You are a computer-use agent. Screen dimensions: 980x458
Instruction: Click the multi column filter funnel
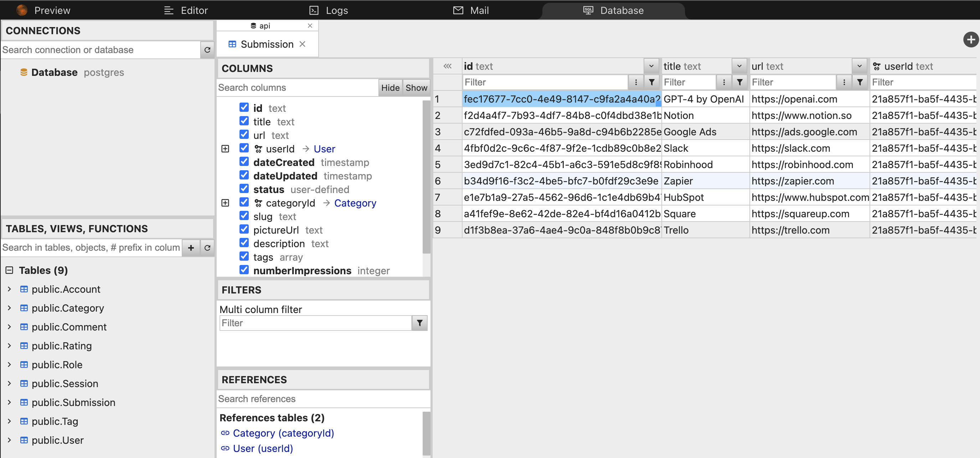(x=420, y=323)
